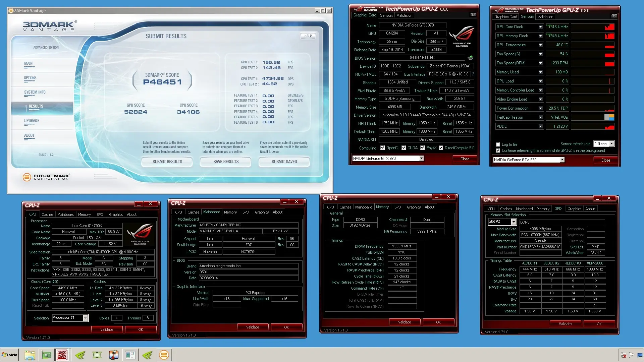This screenshot has height=362, width=644.
Task: Enable the Log to file checkbox
Action: tap(498, 144)
